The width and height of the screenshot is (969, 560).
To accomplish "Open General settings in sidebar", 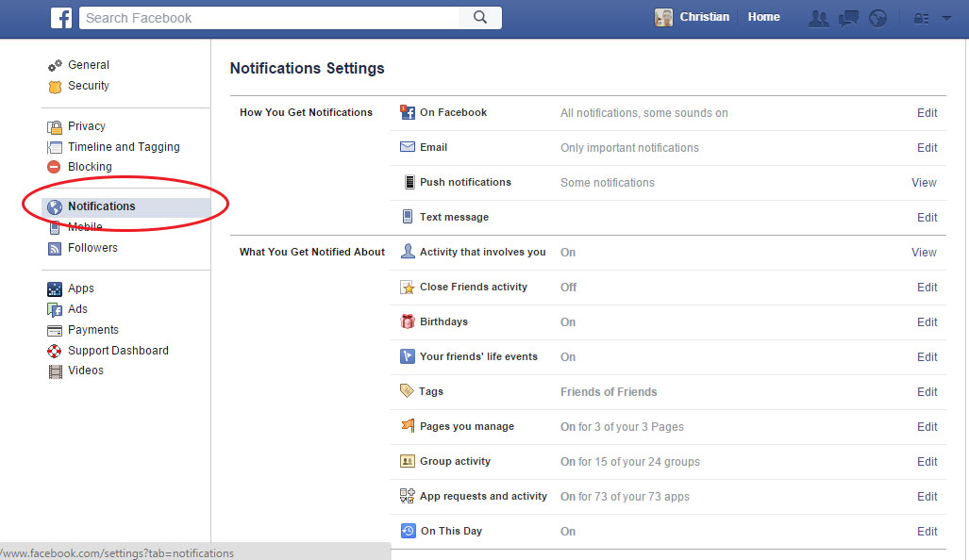I will [89, 65].
